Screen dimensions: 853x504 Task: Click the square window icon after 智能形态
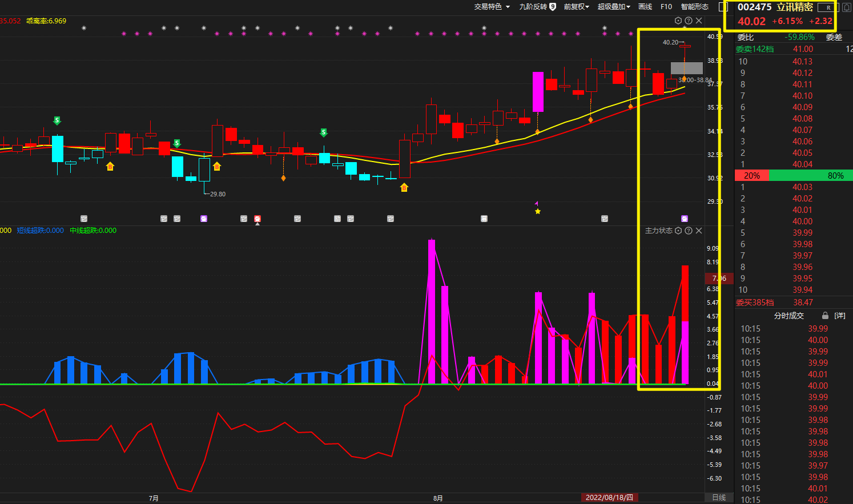tap(723, 7)
